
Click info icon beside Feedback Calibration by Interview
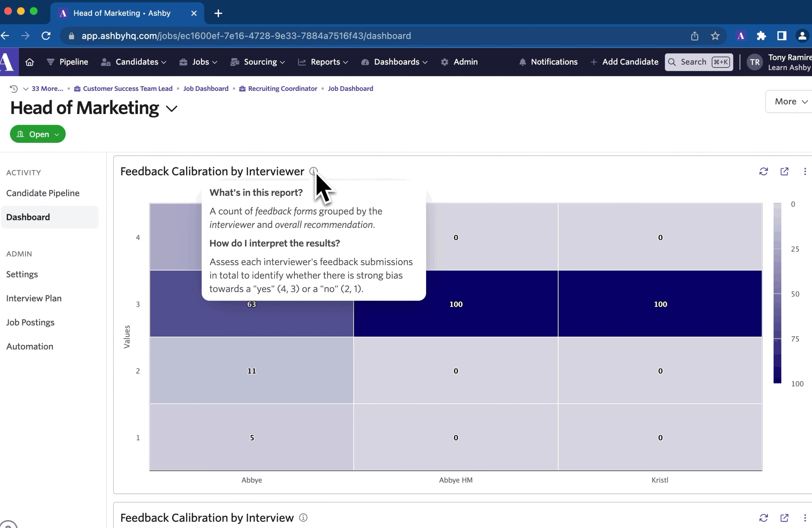[x=303, y=517]
